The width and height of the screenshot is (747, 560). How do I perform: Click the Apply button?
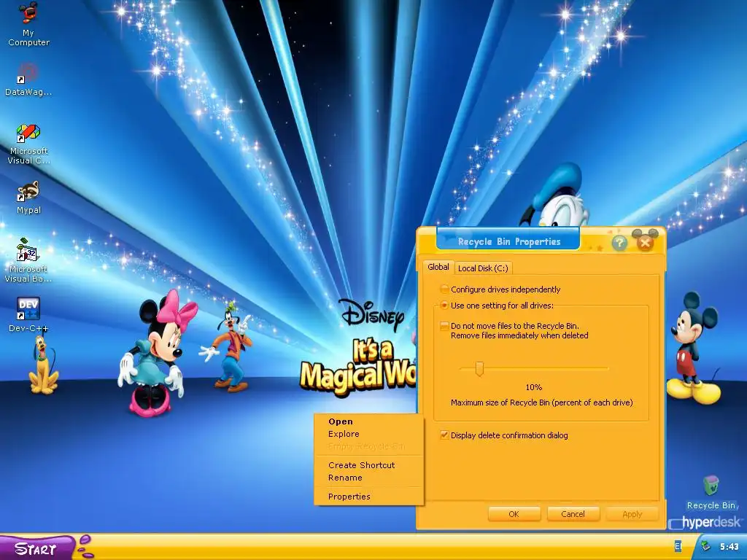coord(632,514)
